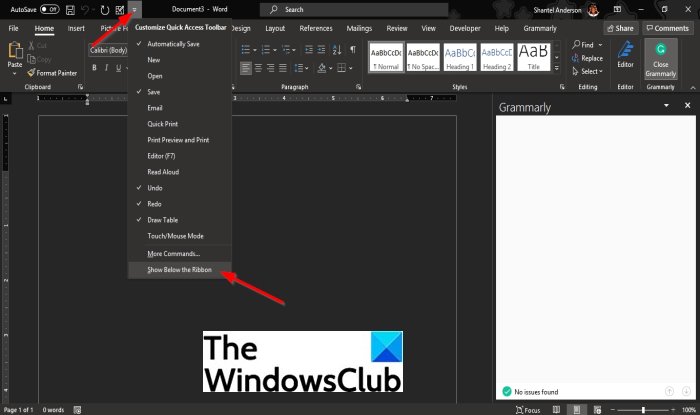This screenshot has height=415, width=700.
Task: Center the paragraph text
Action: click(x=258, y=68)
